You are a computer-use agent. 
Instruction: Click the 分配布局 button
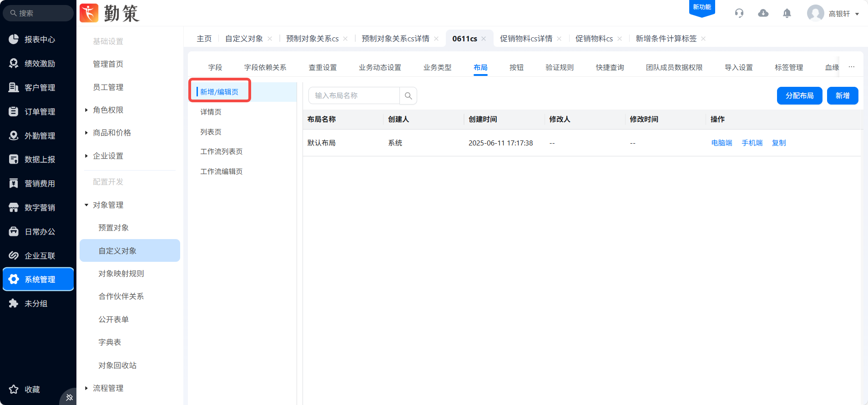(x=799, y=96)
